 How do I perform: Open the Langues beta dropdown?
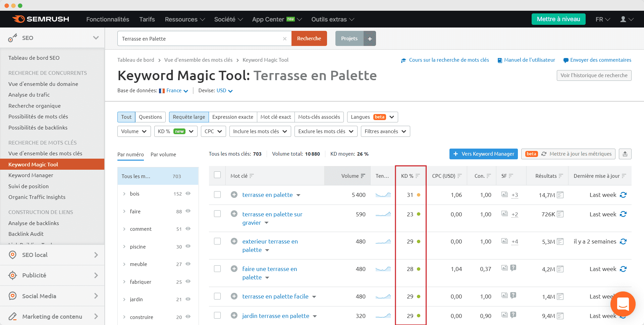click(x=372, y=117)
